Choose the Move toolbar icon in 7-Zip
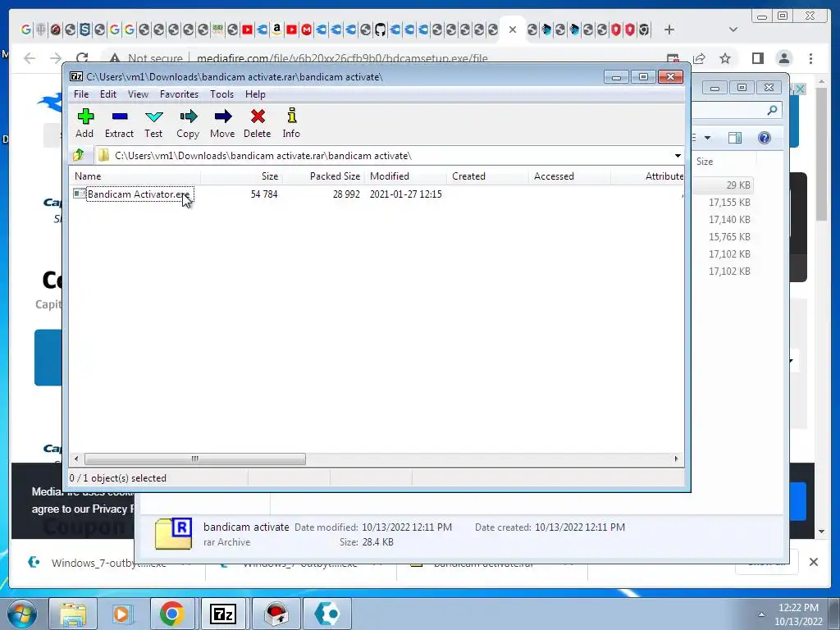This screenshot has height=630, width=840. point(222,123)
